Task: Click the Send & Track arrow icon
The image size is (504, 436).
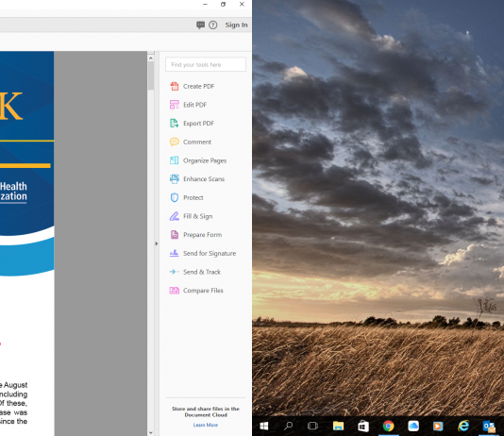Action: click(175, 272)
